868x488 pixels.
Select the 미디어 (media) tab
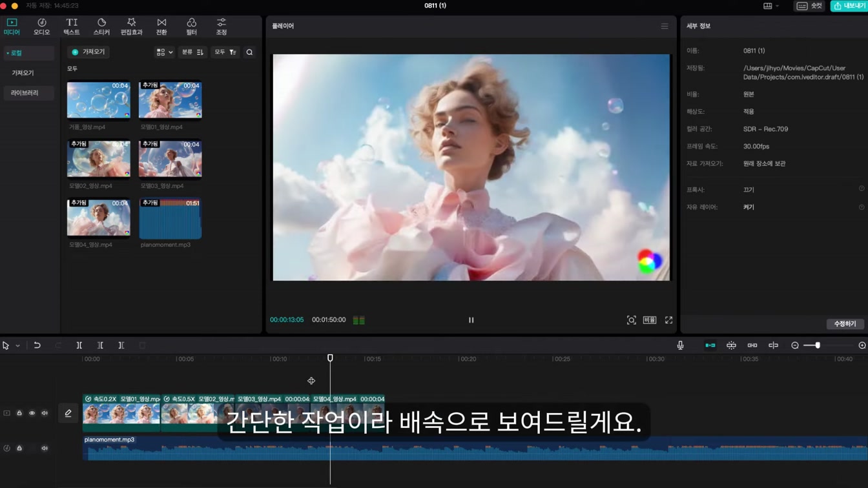12,26
